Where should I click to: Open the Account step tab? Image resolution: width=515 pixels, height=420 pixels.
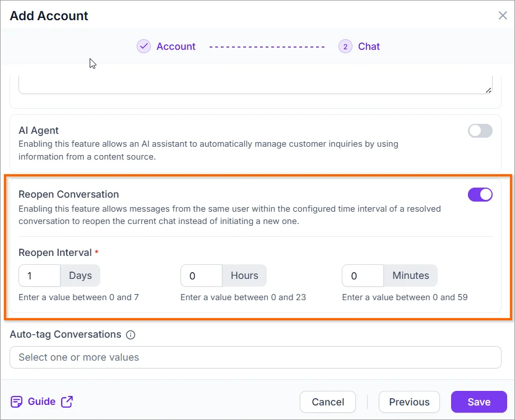pos(176,46)
